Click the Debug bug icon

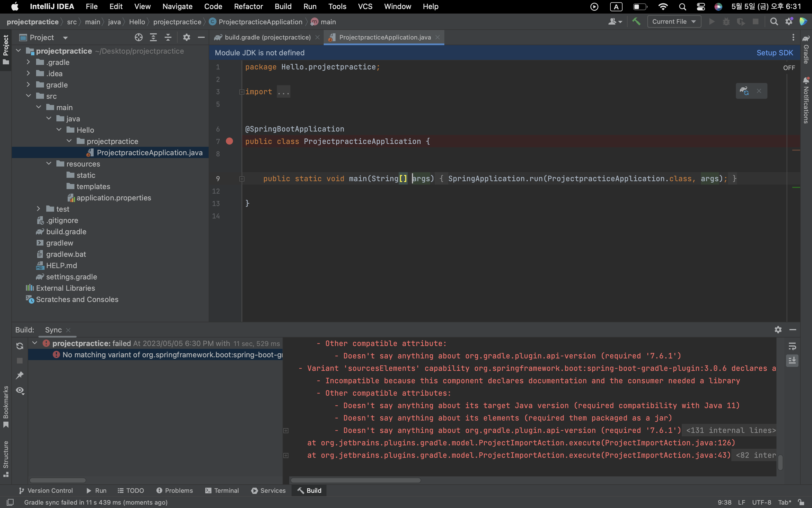(x=726, y=22)
